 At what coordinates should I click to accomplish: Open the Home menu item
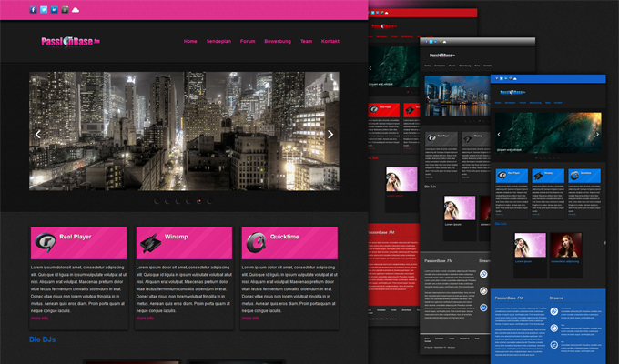tap(190, 41)
